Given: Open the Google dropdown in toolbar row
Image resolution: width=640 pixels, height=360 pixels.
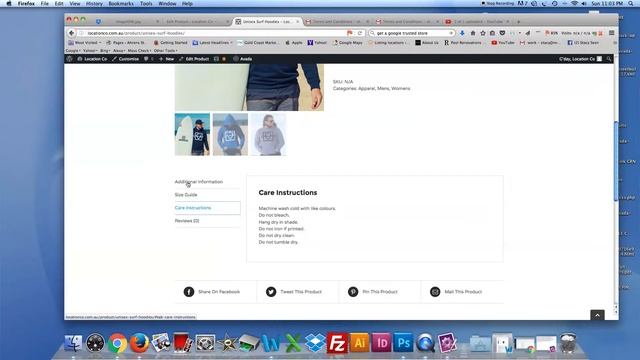Looking at the screenshot, I should 73,51.
